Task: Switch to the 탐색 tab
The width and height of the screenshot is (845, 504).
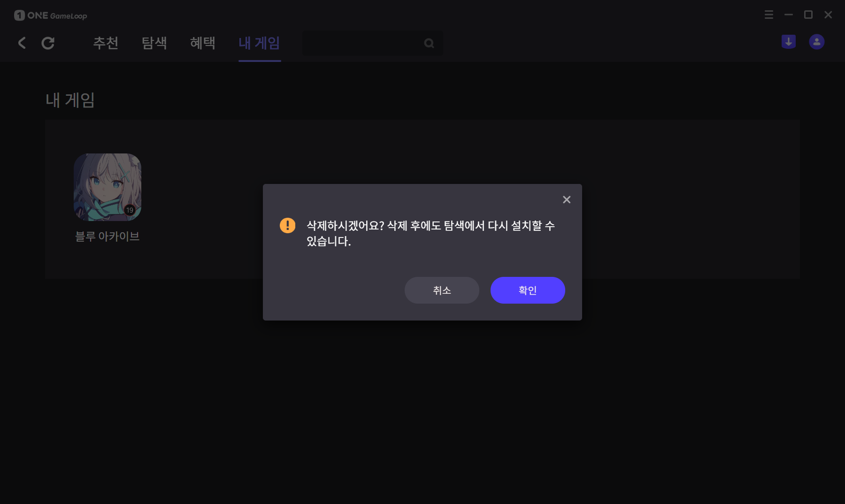Action: pyautogui.click(x=154, y=43)
